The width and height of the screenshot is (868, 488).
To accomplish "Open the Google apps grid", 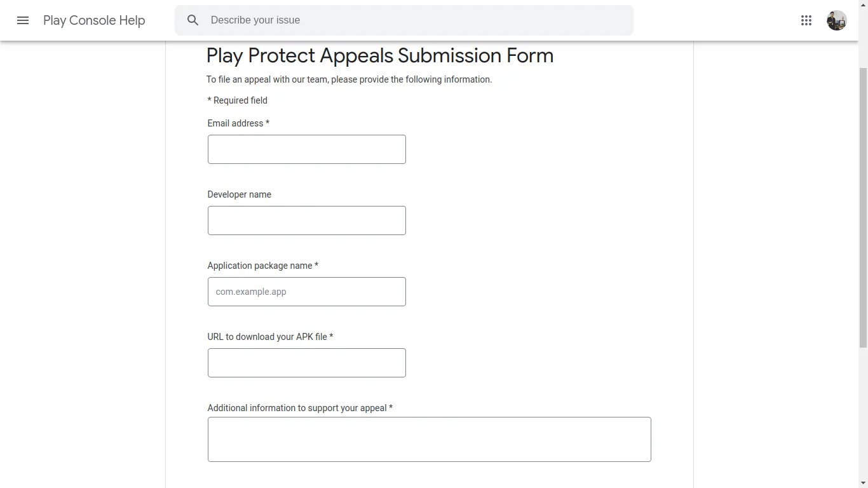I will pyautogui.click(x=806, y=20).
